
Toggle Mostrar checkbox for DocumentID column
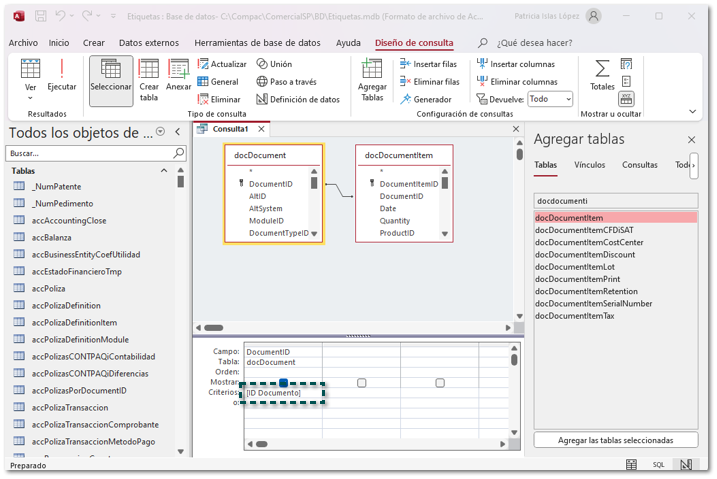click(284, 383)
